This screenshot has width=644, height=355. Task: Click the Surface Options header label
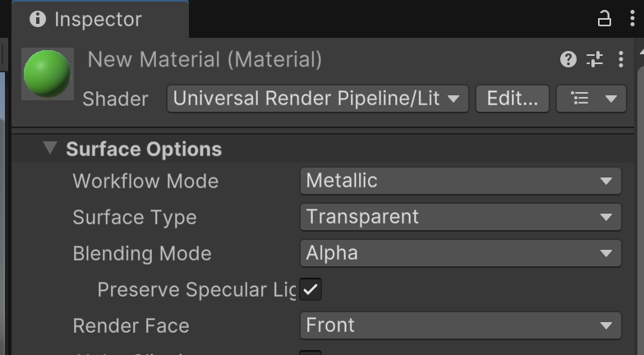(x=144, y=150)
